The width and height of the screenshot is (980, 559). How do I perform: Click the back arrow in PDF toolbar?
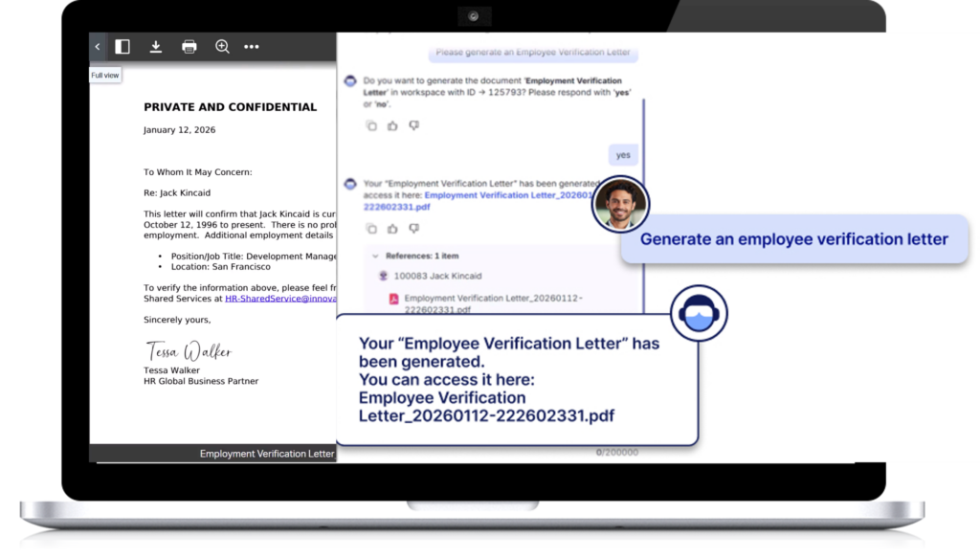[98, 46]
